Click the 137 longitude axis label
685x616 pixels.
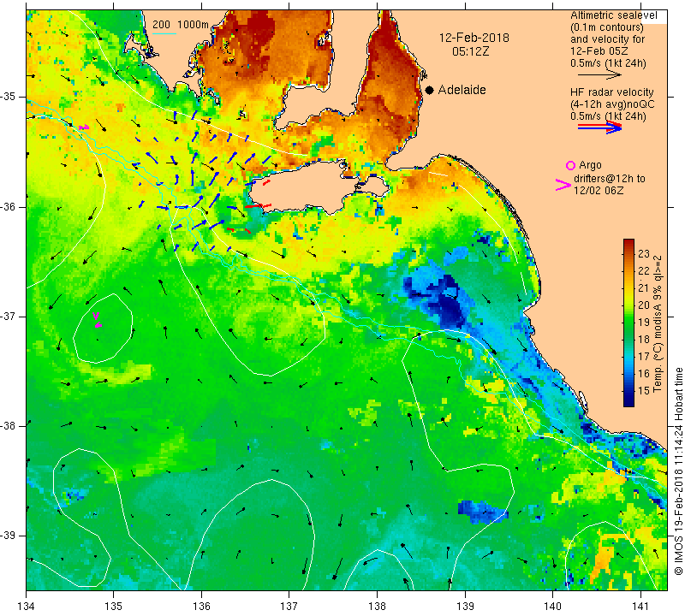click(x=289, y=607)
